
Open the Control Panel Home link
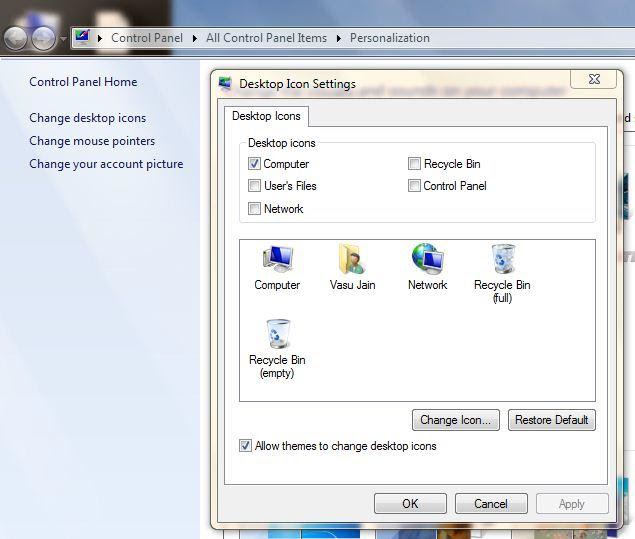[x=83, y=82]
